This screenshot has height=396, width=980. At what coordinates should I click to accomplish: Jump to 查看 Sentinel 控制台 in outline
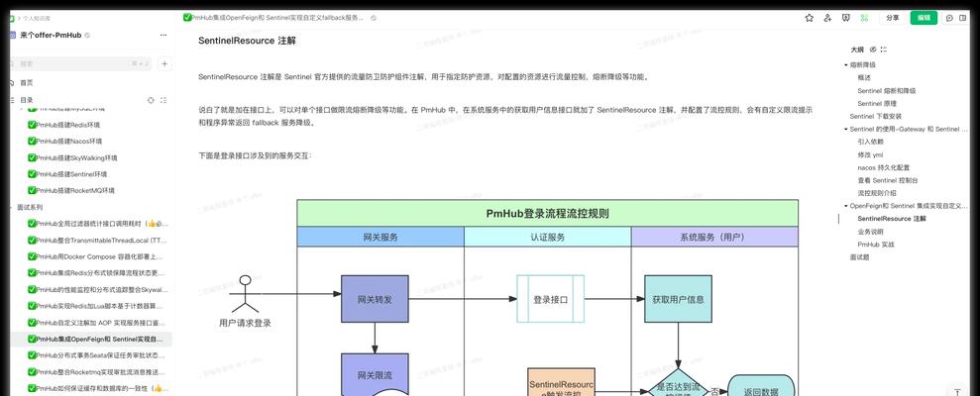(x=888, y=180)
